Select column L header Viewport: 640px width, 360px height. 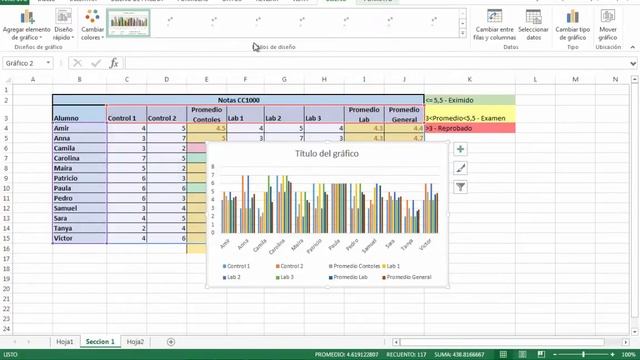pyautogui.click(x=535, y=79)
